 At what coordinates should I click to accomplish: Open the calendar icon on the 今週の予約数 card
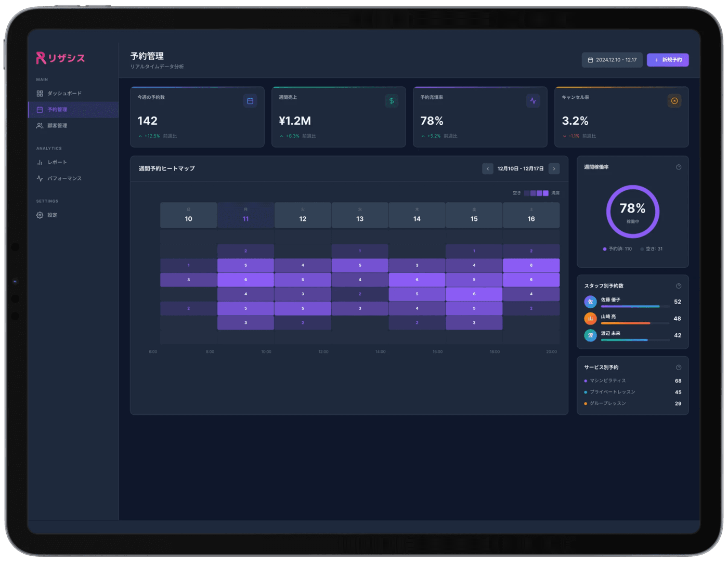250,101
